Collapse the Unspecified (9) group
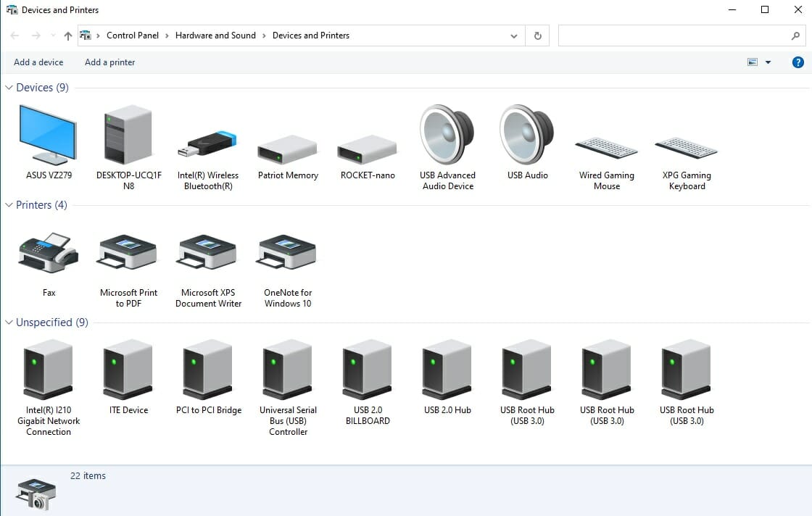812x516 pixels. (x=9, y=322)
